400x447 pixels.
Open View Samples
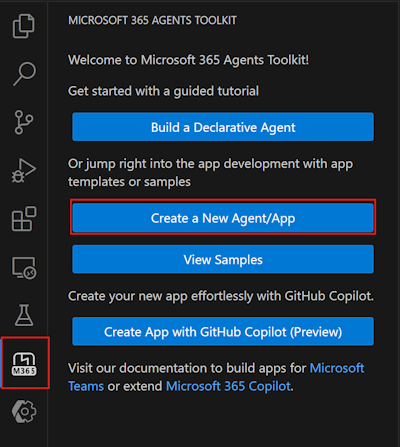(223, 259)
